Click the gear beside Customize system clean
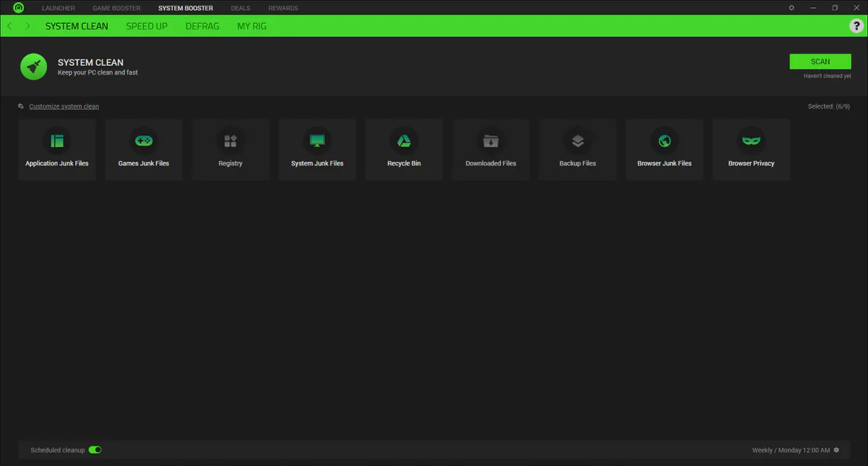868x466 pixels. click(21, 106)
